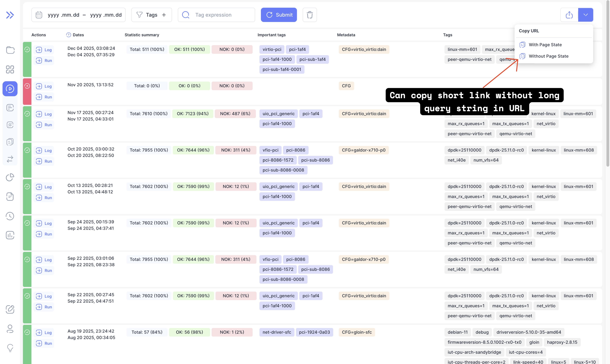Screen dimensions: 610x364
Task: Select the active runs play icon
Action: click(10, 88)
